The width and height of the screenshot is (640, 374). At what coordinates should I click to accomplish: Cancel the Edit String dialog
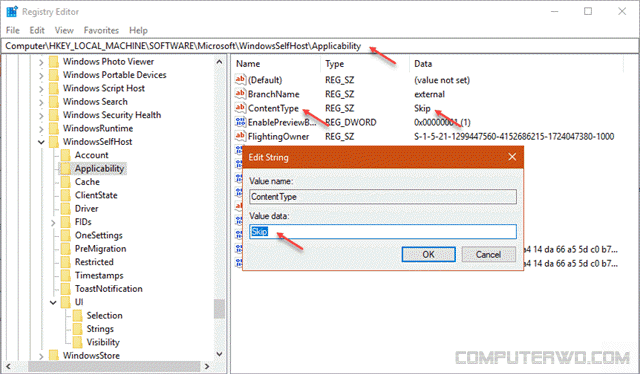coord(488,254)
